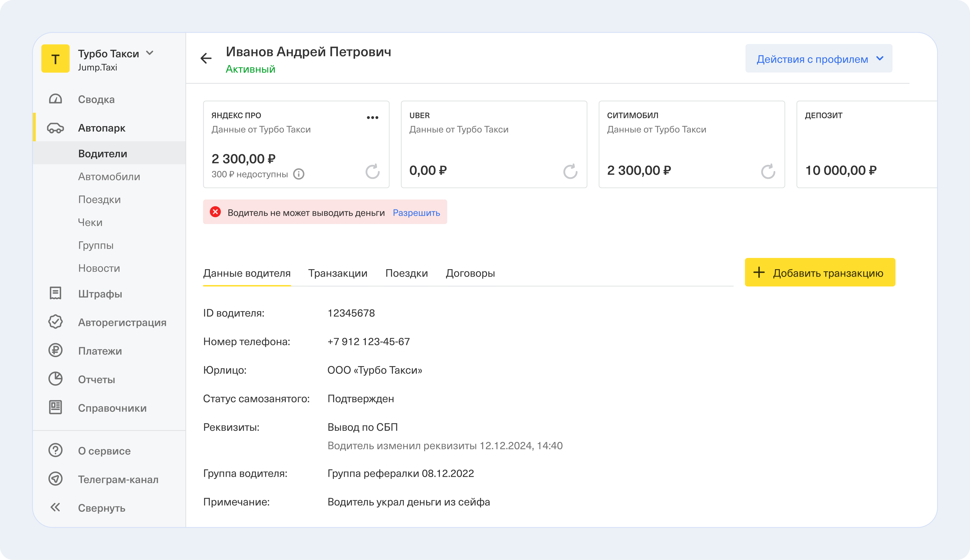This screenshot has height=560, width=970.
Task: Switch to Транзакции tab
Action: click(337, 273)
